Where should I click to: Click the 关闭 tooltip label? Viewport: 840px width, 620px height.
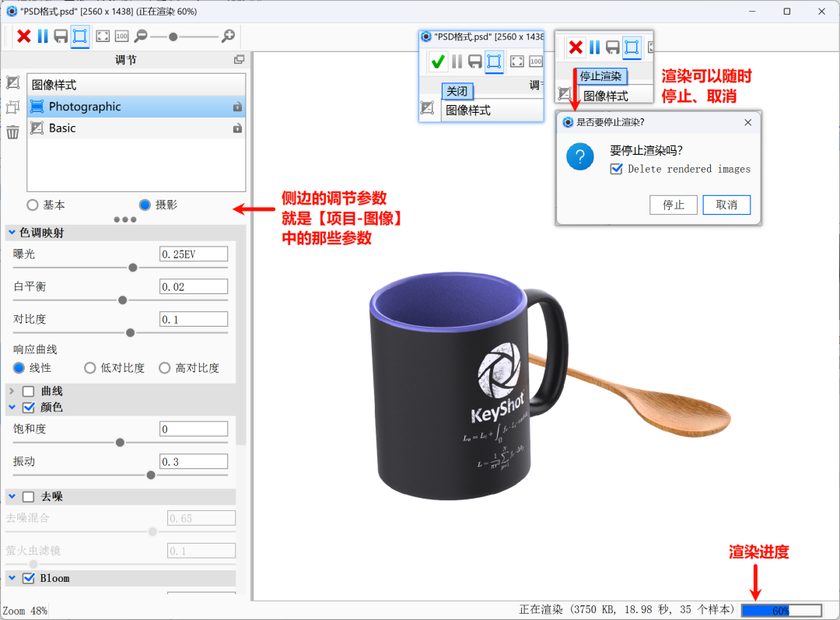457,91
